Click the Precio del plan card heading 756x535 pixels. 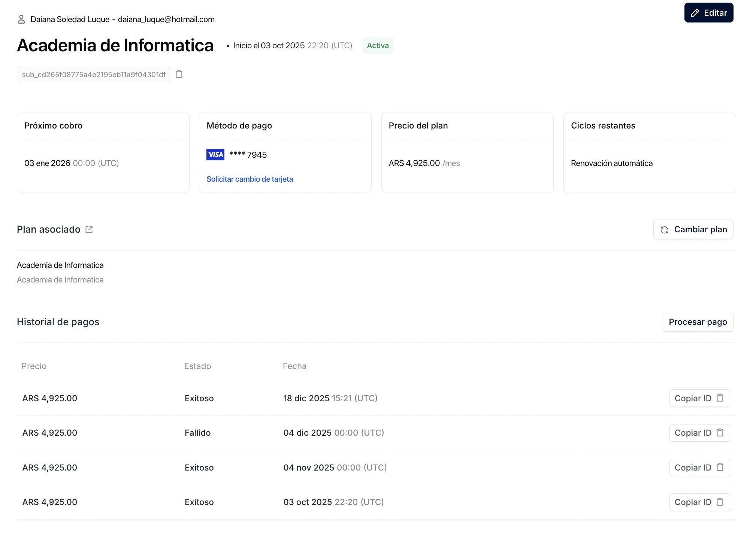[418, 126]
